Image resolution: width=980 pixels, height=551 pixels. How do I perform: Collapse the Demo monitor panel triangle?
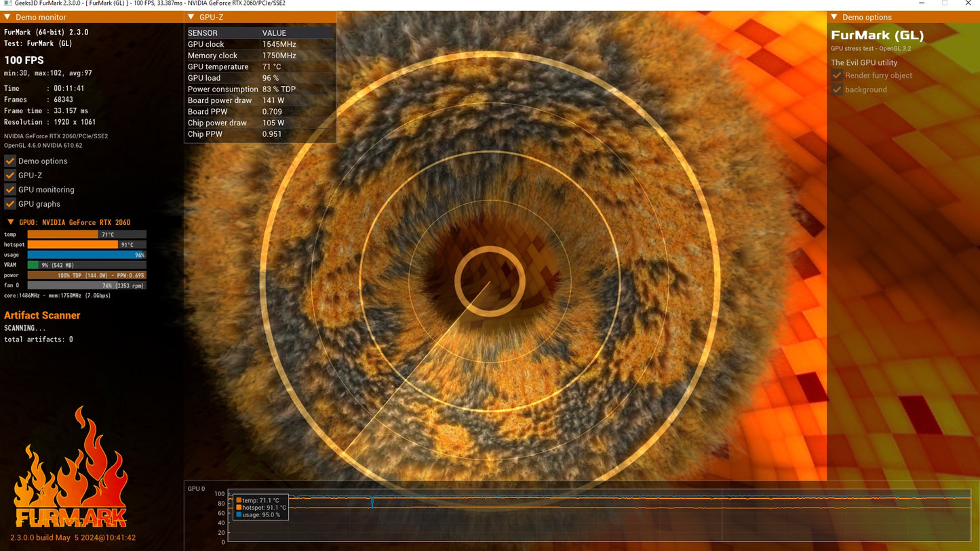(7, 17)
